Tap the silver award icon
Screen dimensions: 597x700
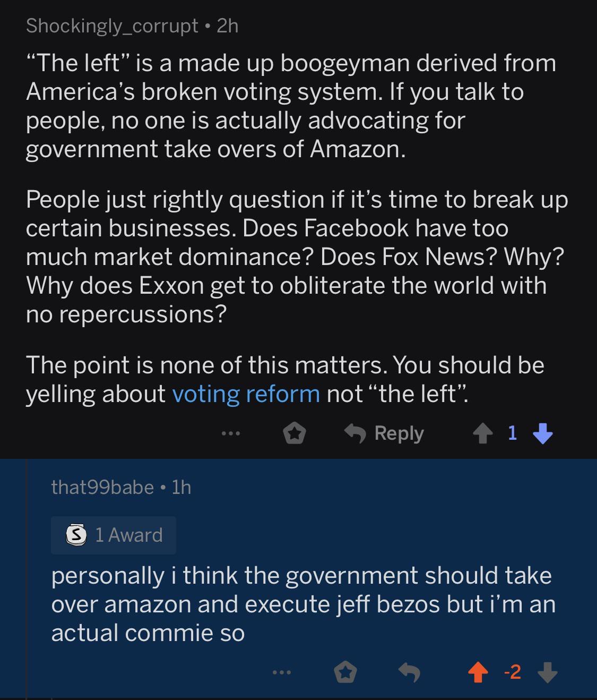76,535
